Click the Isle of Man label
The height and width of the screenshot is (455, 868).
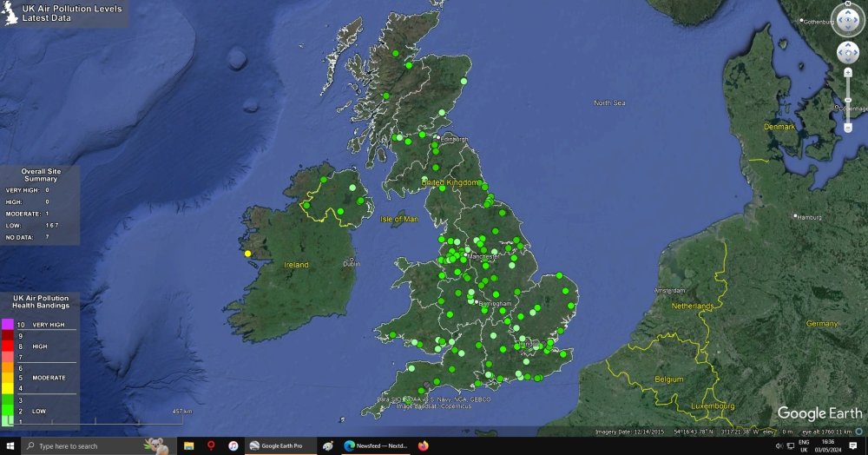pos(399,219)
